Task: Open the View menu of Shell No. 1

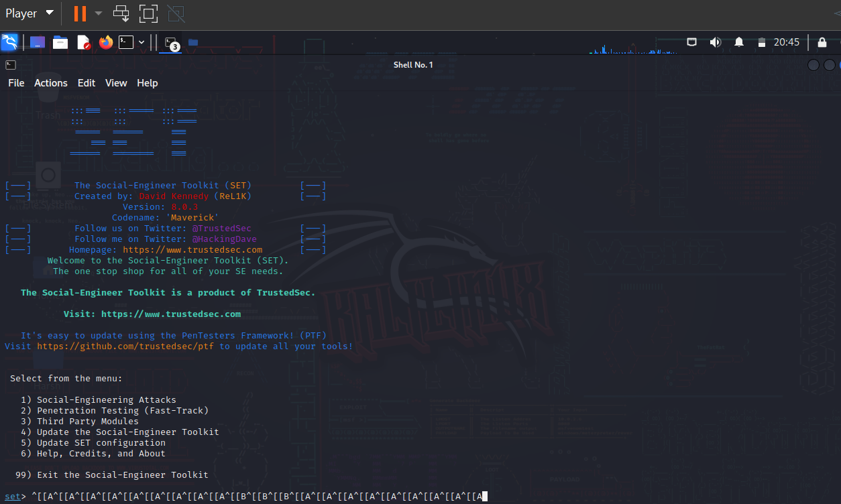Action: (115, 82)
